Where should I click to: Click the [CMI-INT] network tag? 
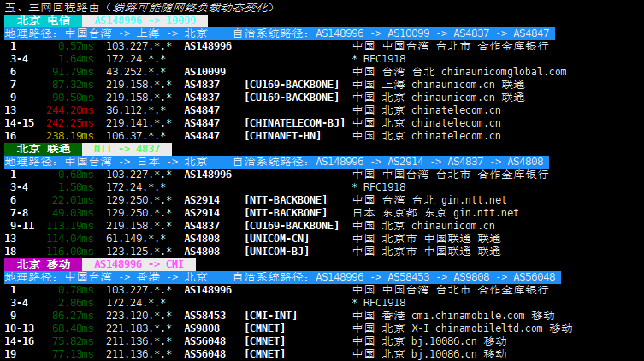[274, 316]
